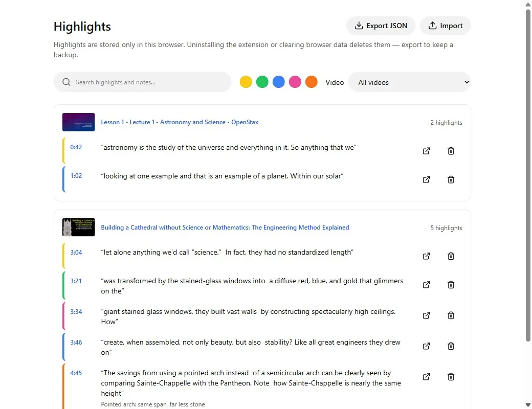Import highlights from file
The width and height of the screenshot is (532, 409).
445,26
